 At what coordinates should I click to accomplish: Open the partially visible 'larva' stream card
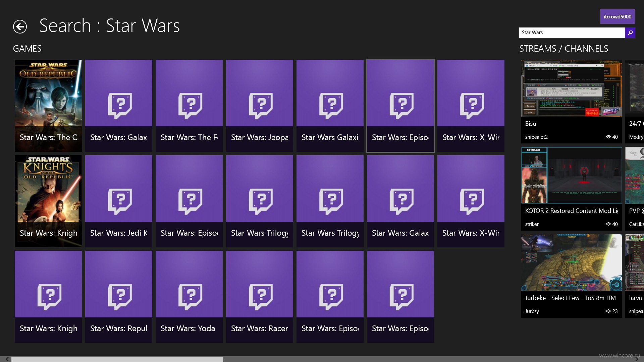point(635,276)
